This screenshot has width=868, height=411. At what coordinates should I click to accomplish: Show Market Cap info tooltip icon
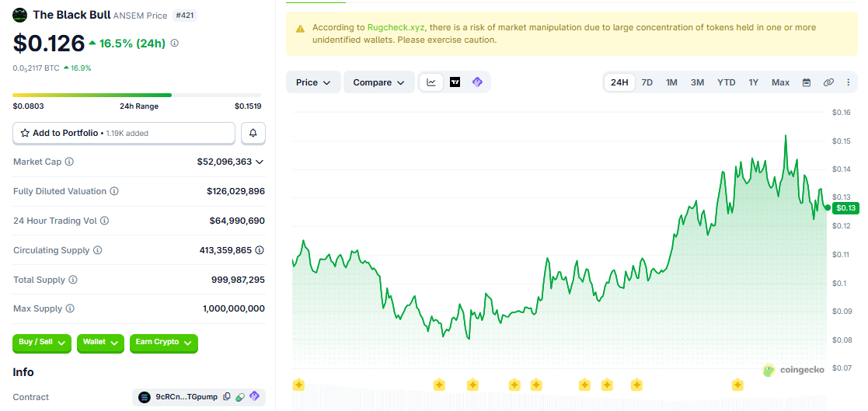click(x=69, y=162)
